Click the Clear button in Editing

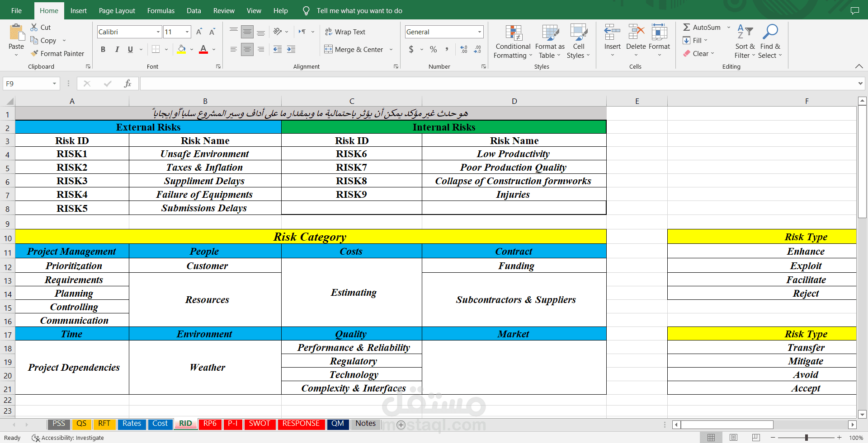[699, 53]
